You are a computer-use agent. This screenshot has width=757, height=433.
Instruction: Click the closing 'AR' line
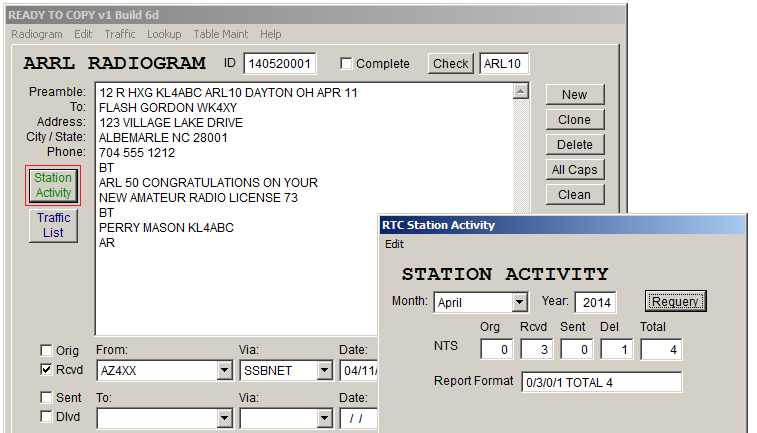click(x=107, y=242)
